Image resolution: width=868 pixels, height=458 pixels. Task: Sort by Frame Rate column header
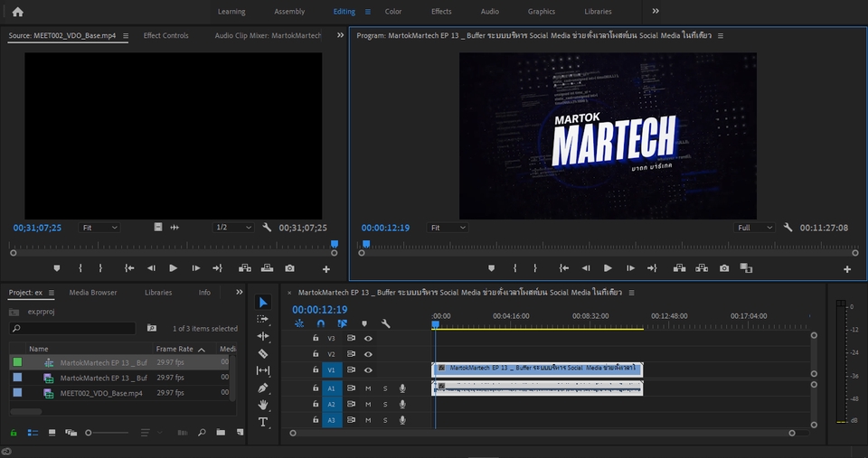coord(175,349)
